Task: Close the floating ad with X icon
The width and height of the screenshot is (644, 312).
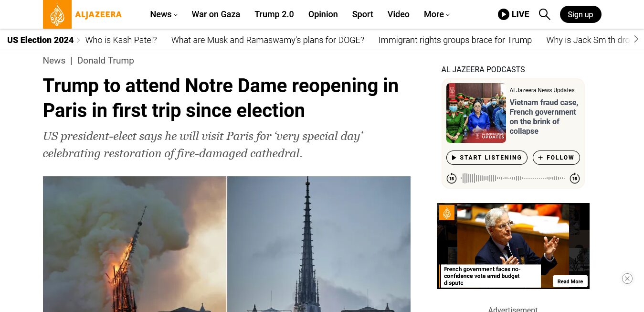Action: click(x=627, y=279)
